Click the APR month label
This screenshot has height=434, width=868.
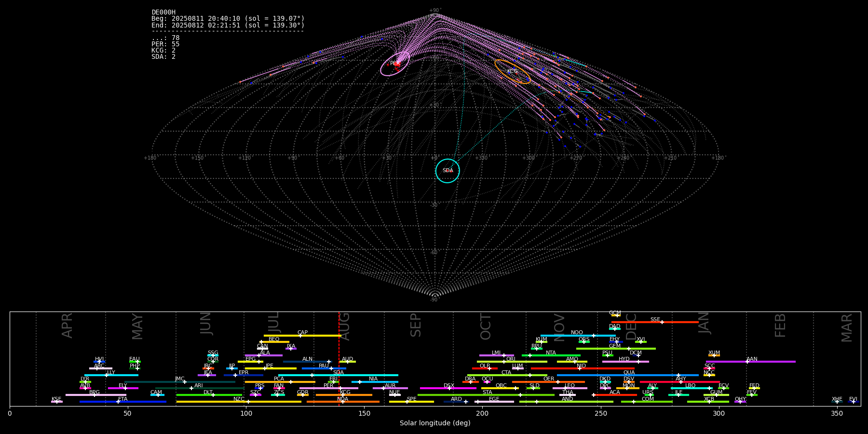pyautogui.click(x=68, y=325)
